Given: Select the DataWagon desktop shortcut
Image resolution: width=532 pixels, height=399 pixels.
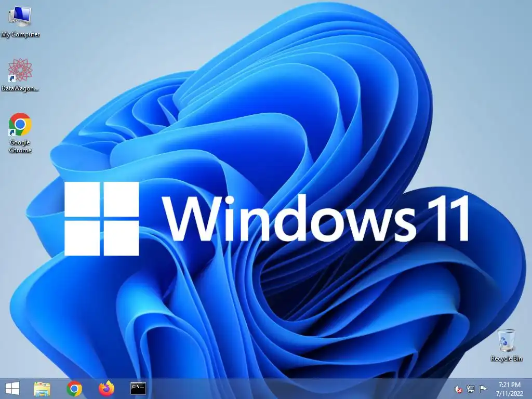Looking at the screenshot, I should pyautogui.click(x=20, y=75).
